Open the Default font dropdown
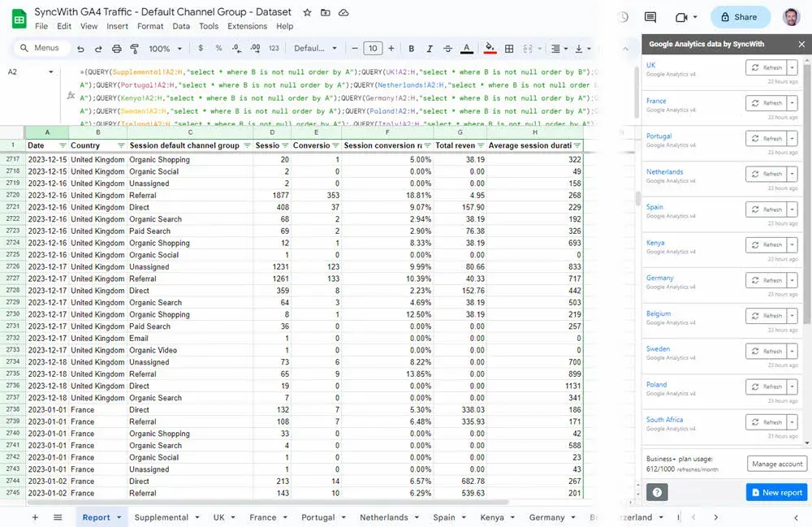 (315, 48)
